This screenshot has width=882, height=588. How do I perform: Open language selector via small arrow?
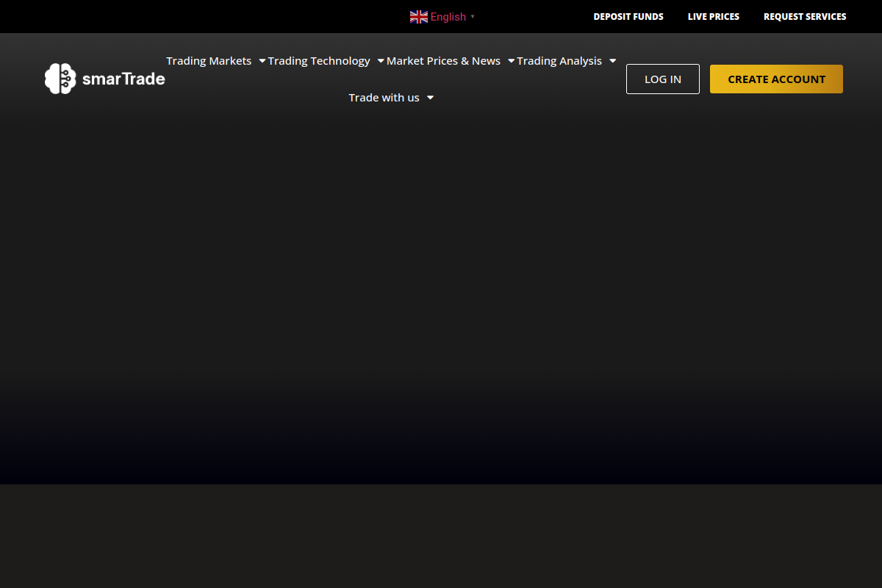[x=473, y=17]
